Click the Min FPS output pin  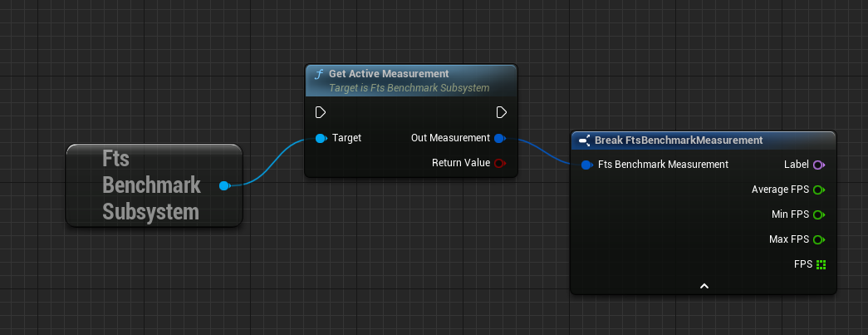coord(818,214)
